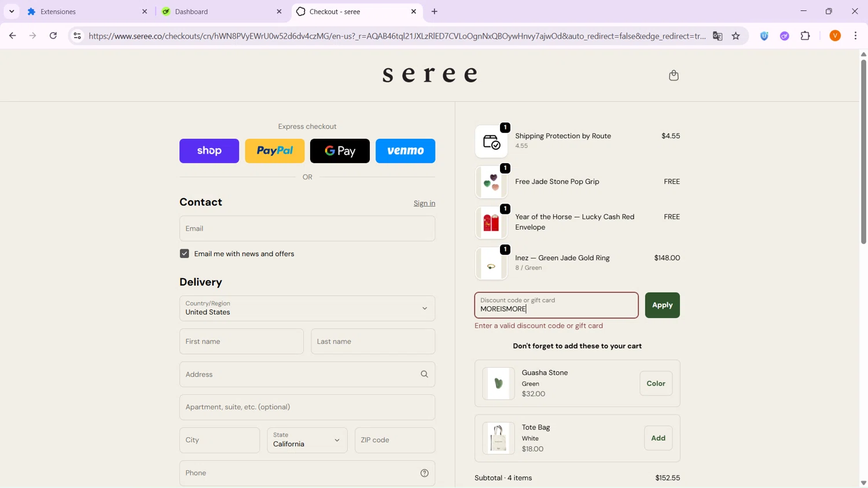Click Inez Green Jade Gold Ring thumbnail
This screenshot has width=868, height=488.
(x=491, y=263)
